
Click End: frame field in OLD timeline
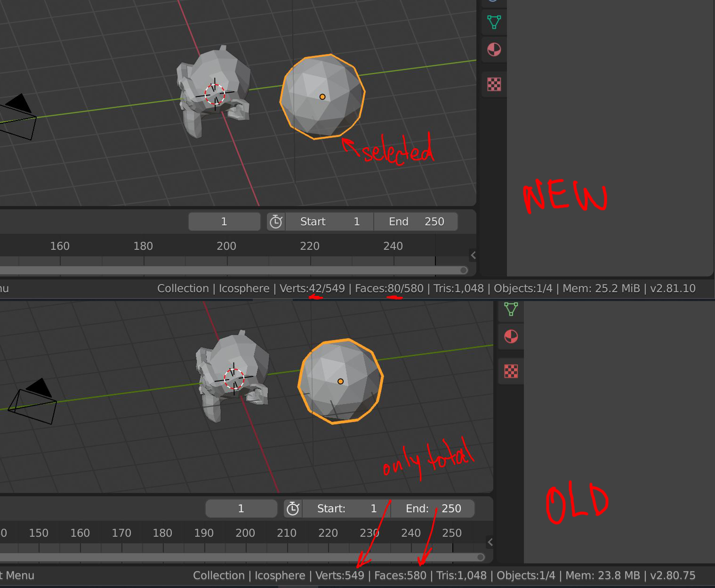[433, 509]
